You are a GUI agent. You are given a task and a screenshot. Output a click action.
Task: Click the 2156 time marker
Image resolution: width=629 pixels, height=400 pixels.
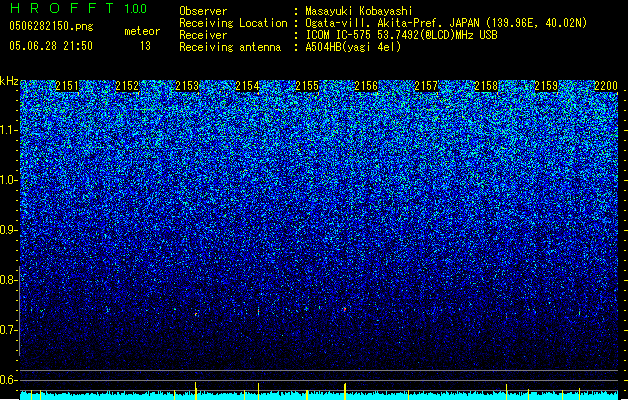pyautogui.click(x=366, y=86)
